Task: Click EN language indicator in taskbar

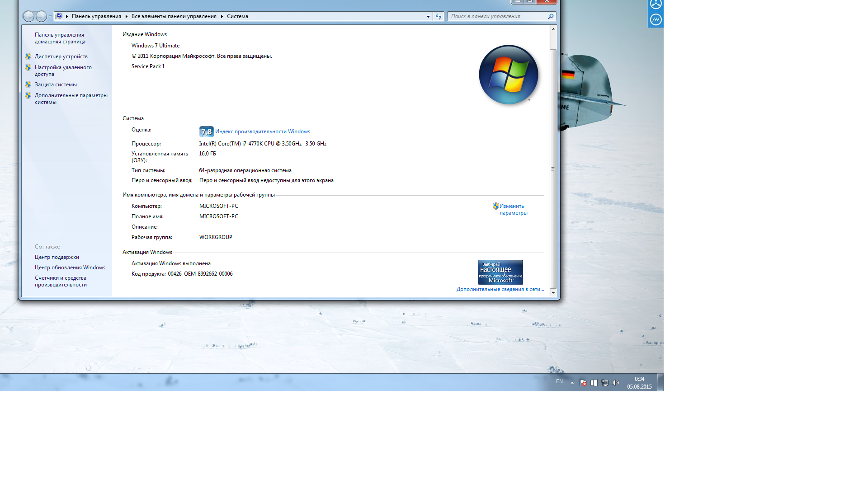Action: (559, 382)
